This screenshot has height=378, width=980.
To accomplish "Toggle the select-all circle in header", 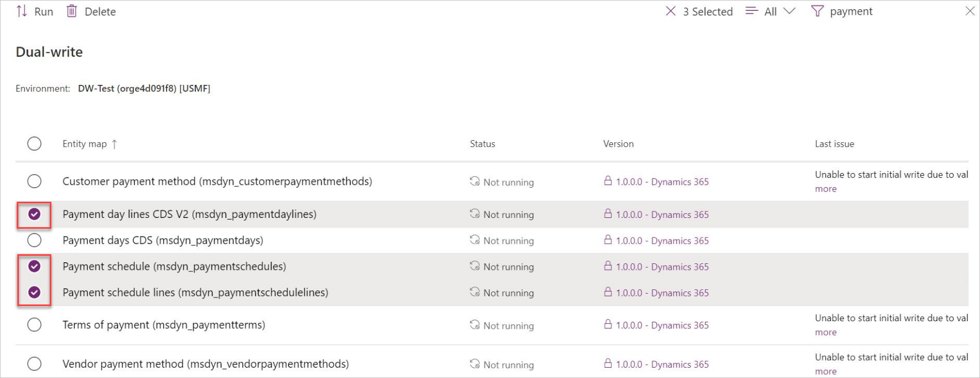I will click(34, 144).
